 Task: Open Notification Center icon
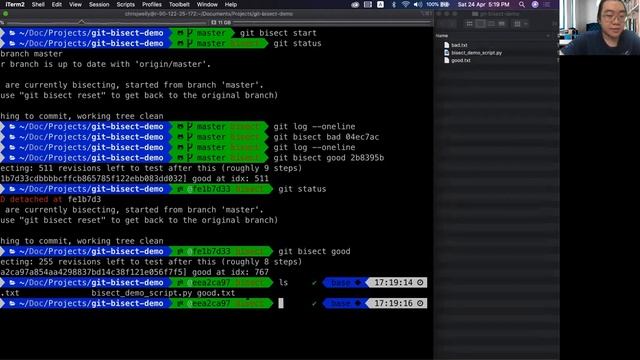547,4
